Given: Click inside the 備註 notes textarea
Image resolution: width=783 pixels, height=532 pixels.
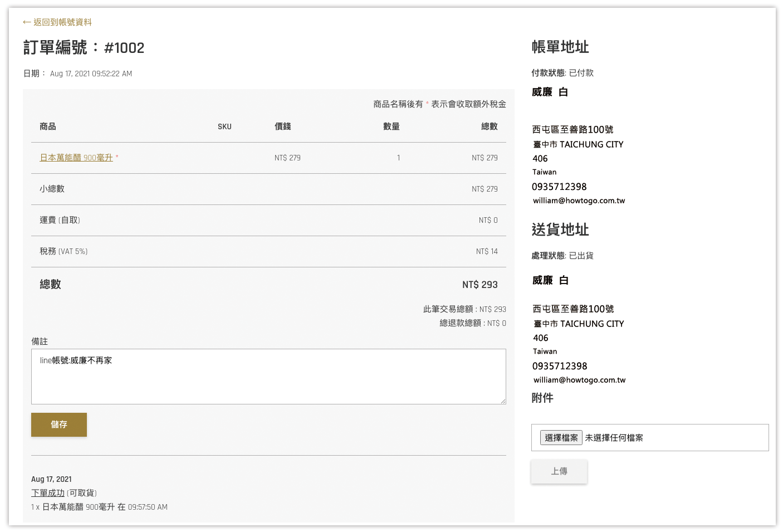Looking at the screenshot, I should 268,377.
